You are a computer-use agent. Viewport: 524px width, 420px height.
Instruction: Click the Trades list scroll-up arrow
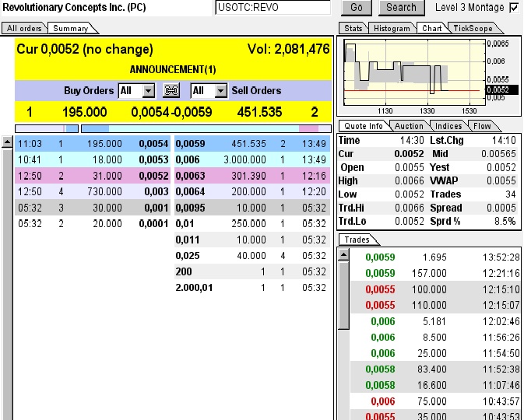(343, 255)
